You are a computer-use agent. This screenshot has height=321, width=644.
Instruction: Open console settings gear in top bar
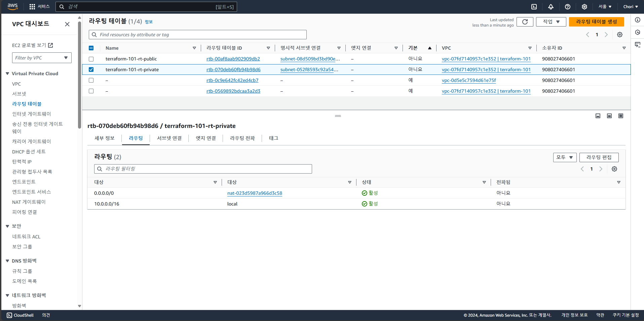pos(584,7)
